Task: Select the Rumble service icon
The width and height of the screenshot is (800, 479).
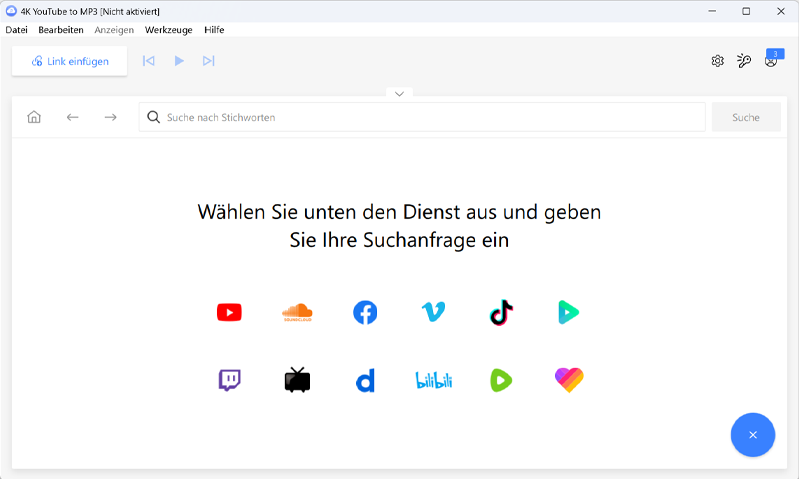Action: click(501, 380)
